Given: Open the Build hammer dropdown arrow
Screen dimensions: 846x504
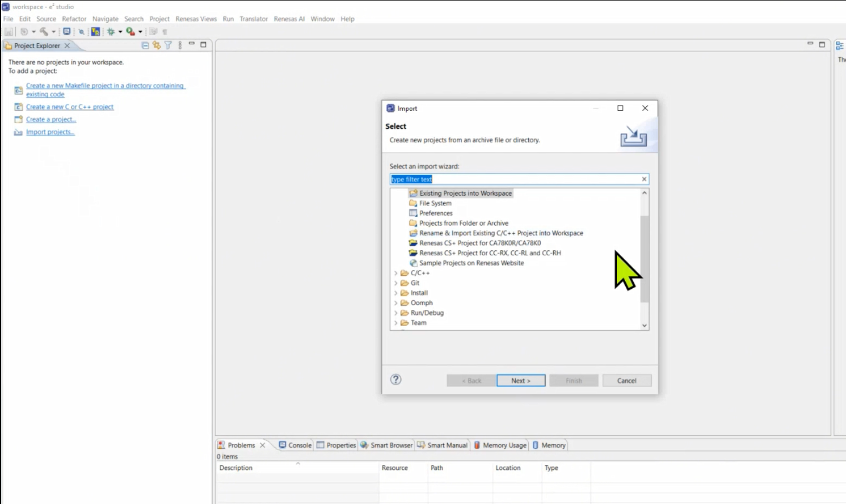Looking at the screenshot, I should [x=54, y=32].
